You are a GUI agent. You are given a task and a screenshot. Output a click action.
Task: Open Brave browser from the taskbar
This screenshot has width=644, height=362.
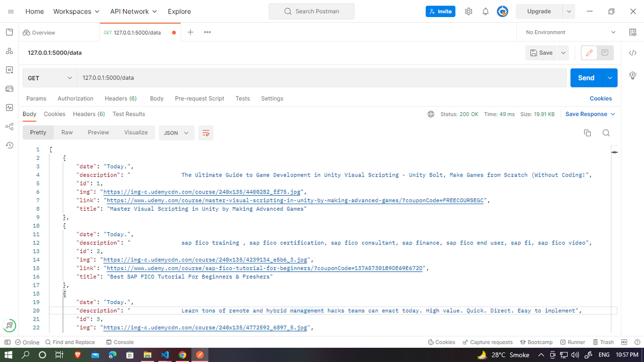click(x=77, y=355)
